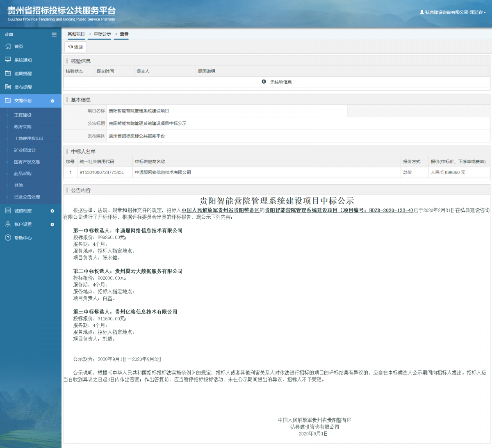Click the user avatar icon in header
492x448 pixels.
pos(422,12)
